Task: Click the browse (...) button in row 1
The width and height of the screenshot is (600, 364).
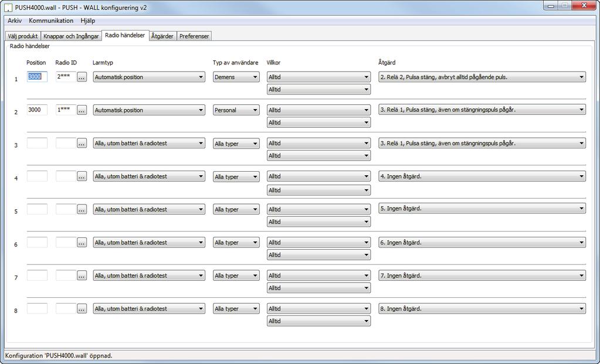Action: tap(82, 77)
